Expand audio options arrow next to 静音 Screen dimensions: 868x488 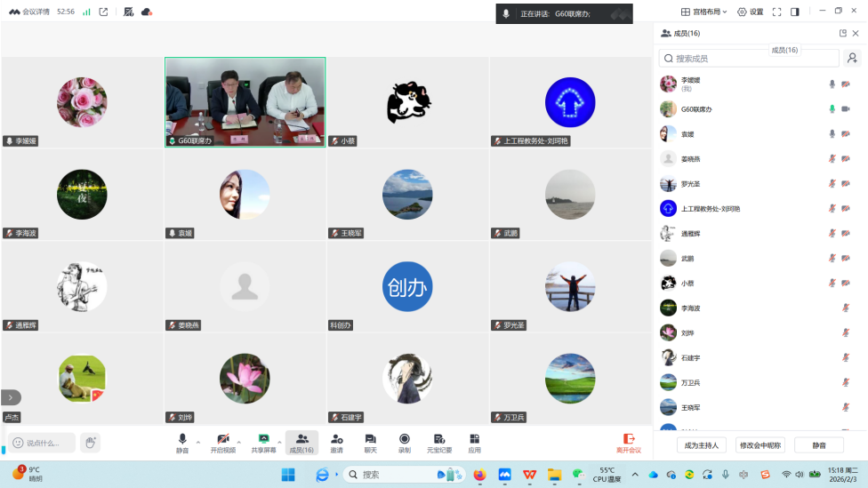click(x=198, y=442)
